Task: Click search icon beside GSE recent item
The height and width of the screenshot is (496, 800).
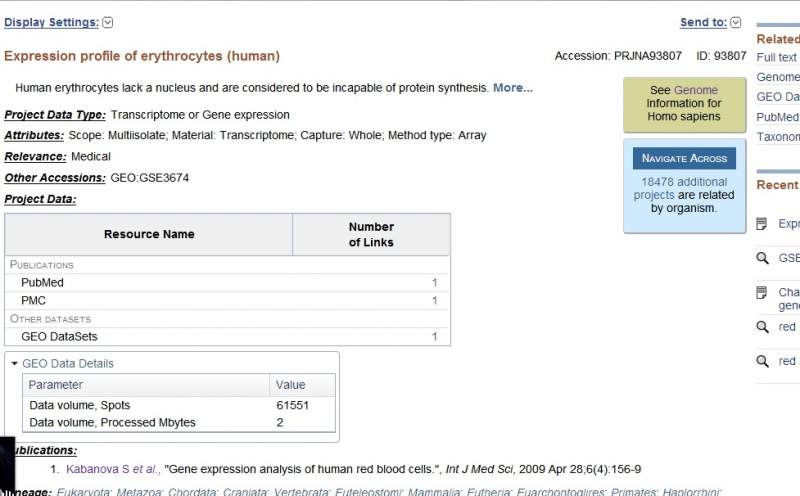Action: point(762,258)
